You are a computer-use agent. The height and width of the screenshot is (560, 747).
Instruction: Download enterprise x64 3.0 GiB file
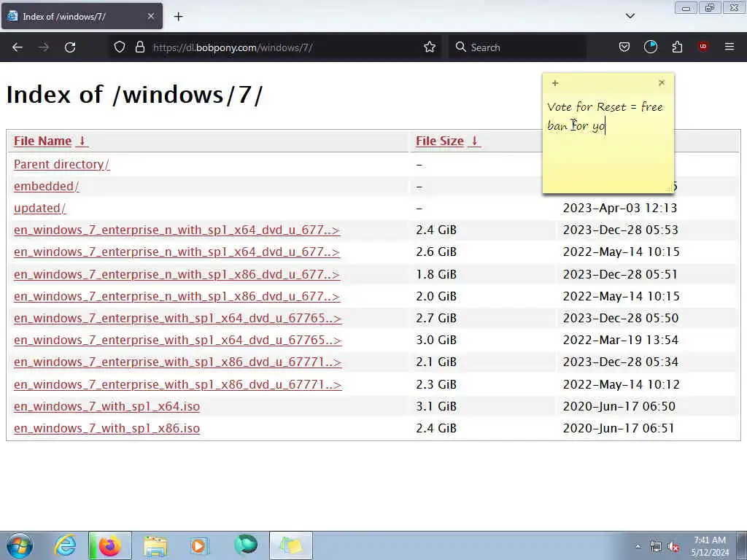tap(178, 340)
